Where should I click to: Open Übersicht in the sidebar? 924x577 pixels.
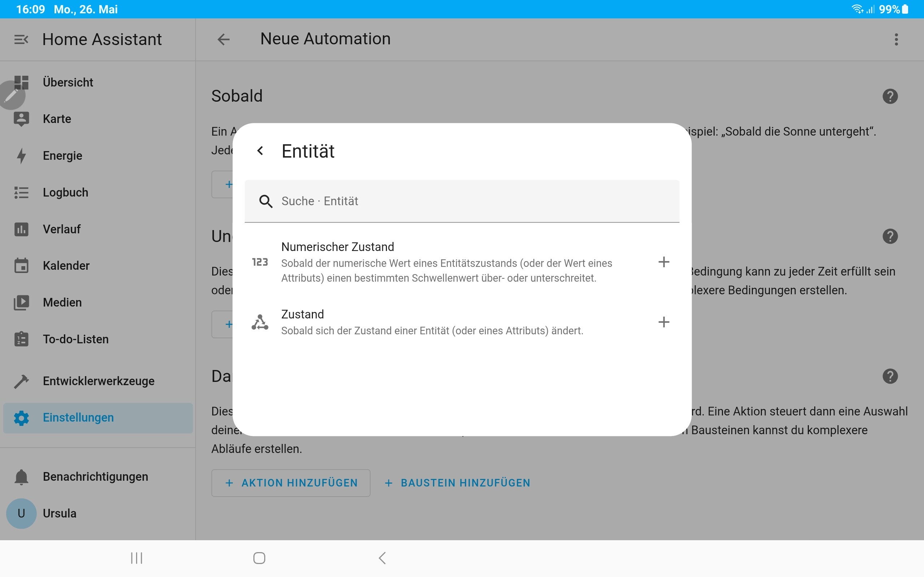pos(68,83)
